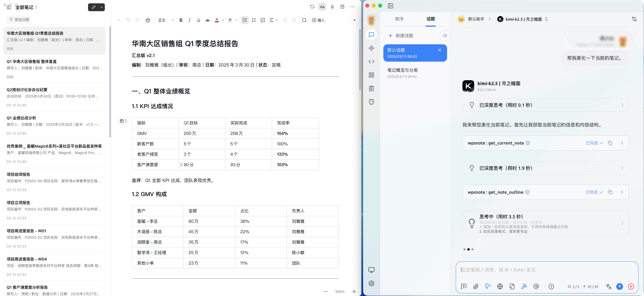Switch to the 助手 tab
This screenshot has width=644, height=296.
pos(400,19)
